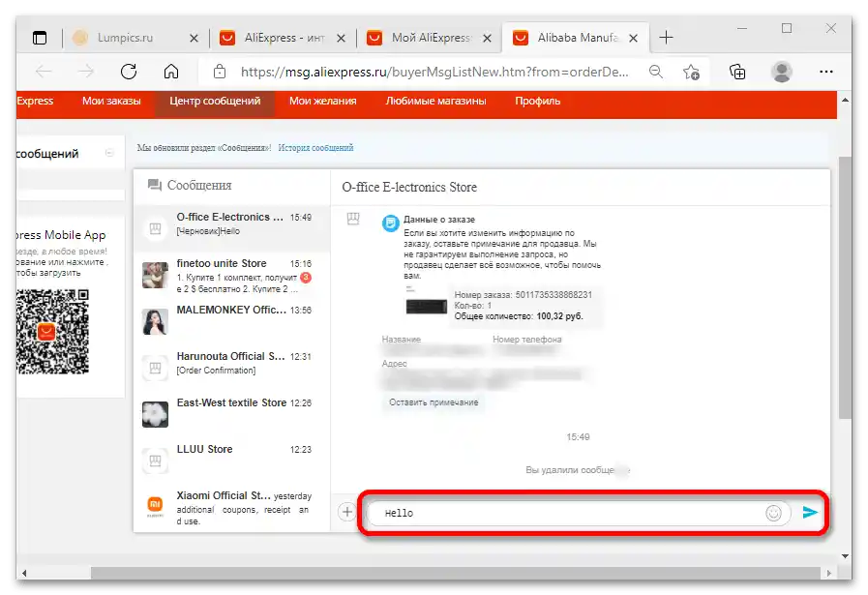Click the LLUU Store placeholder shop icon
The width and height of the screenshot is (868, 595).
pos(155,461)
